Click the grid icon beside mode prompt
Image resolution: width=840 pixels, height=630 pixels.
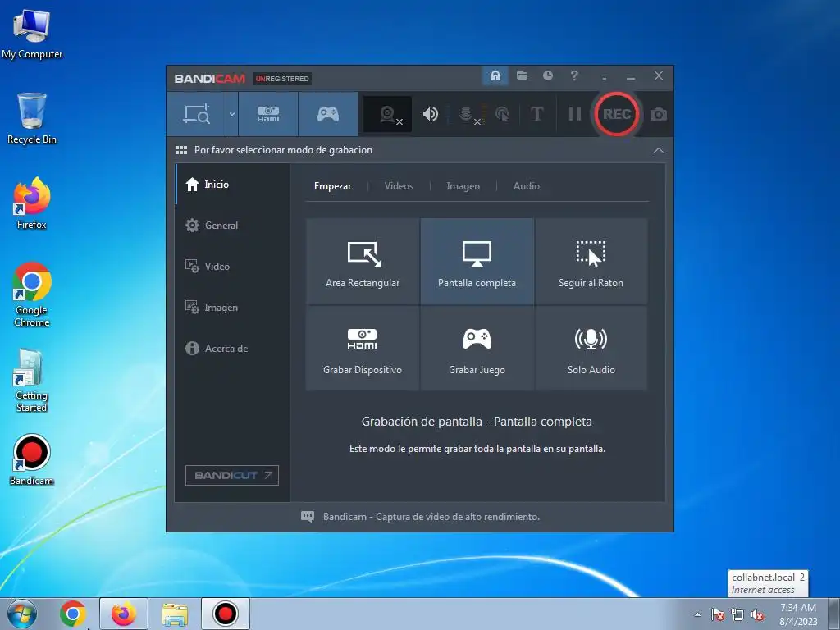(x=181, y=150)
